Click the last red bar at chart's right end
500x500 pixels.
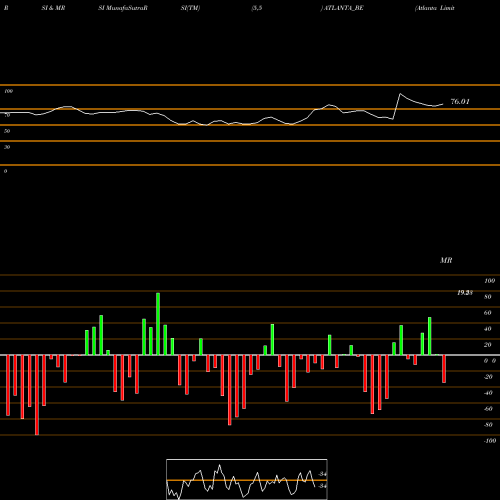[444, 369]
